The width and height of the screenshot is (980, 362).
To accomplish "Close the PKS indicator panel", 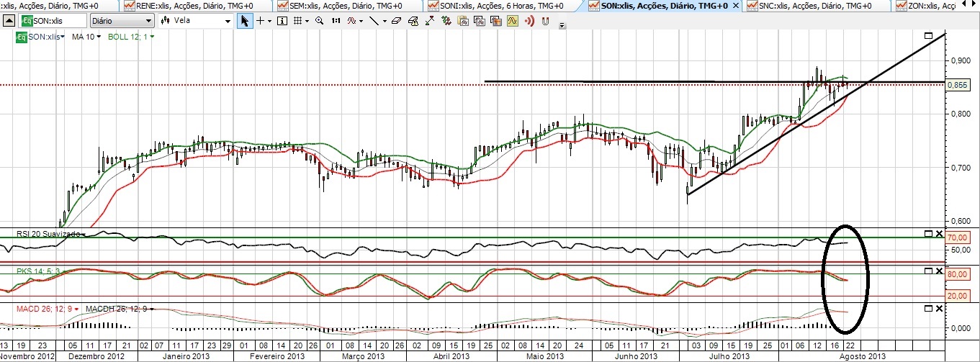I will (938, 271).
